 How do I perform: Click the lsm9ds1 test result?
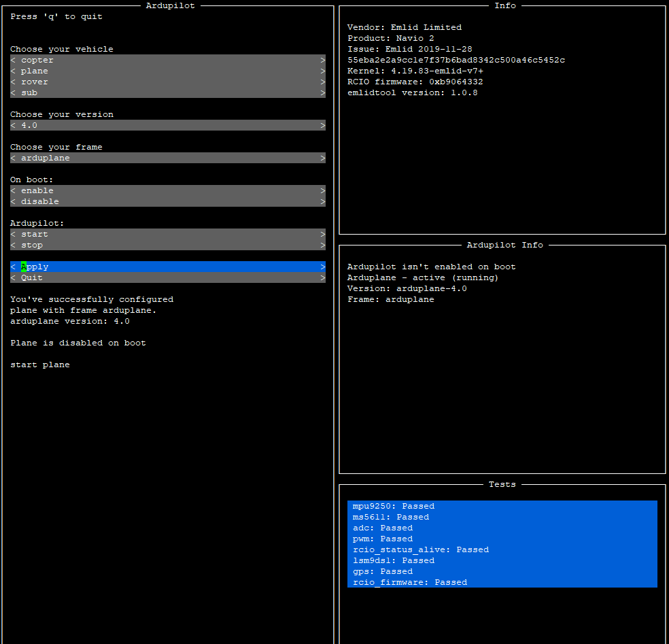[502, 561]
